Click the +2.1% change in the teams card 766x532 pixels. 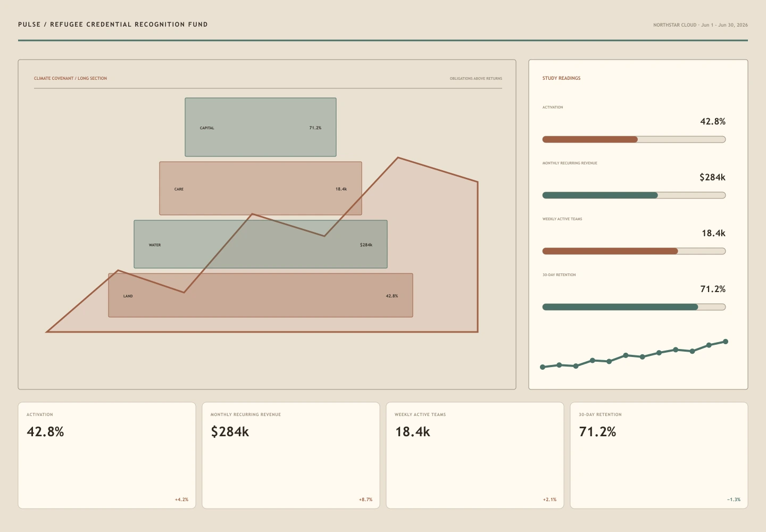549,500
